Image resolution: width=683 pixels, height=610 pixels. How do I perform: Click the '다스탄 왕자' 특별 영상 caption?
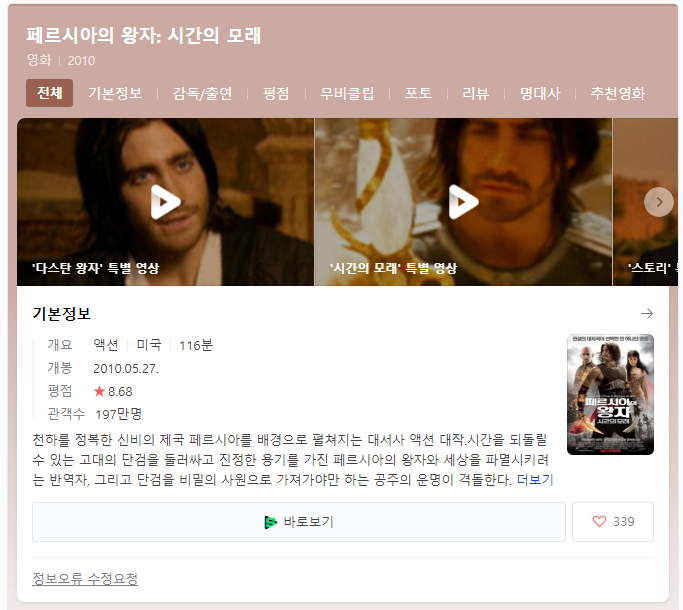96,268
